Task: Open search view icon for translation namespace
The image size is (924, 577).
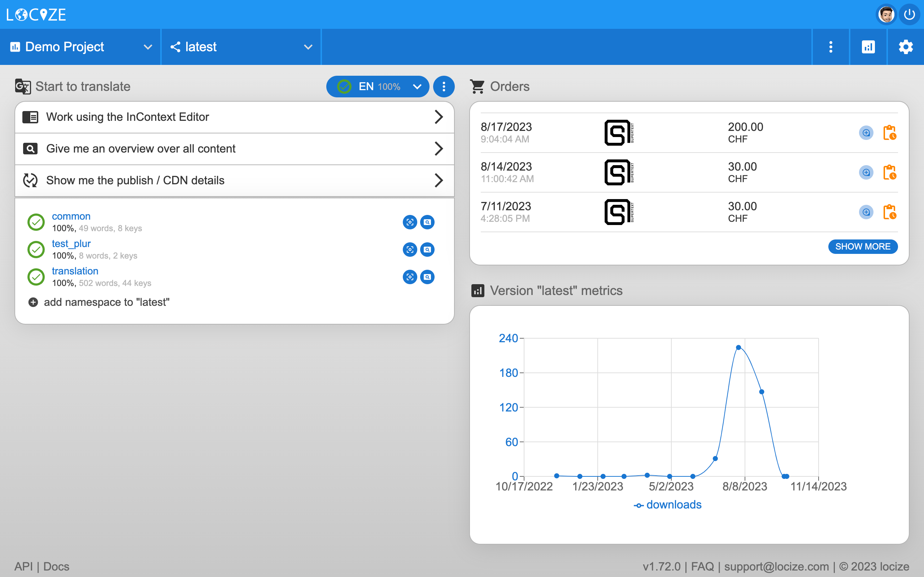Action: pyautogui.click(x=427, y=277)
